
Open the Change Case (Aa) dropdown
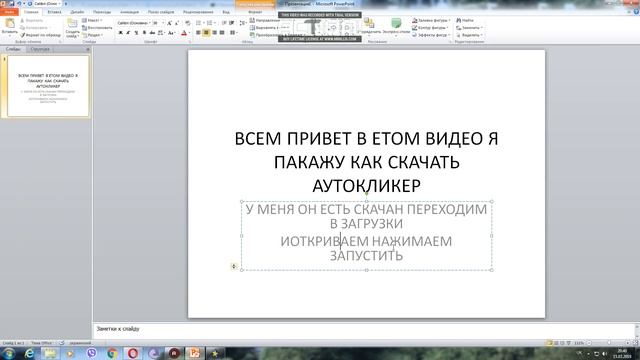171,33
